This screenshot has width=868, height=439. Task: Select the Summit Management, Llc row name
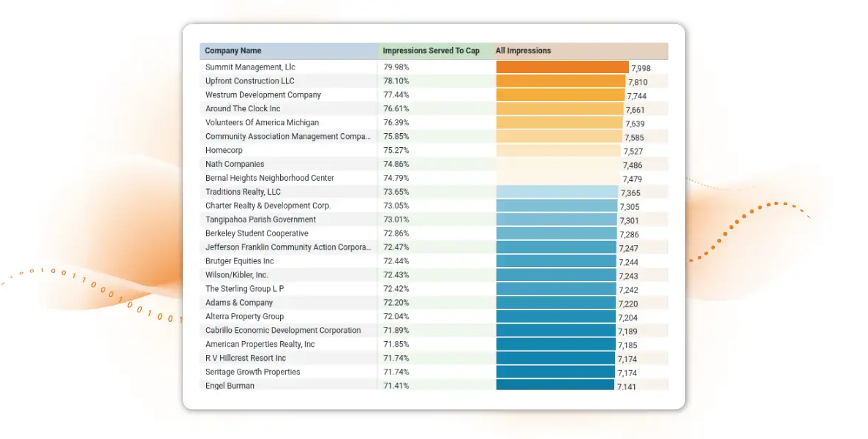(x=250, y=67)
